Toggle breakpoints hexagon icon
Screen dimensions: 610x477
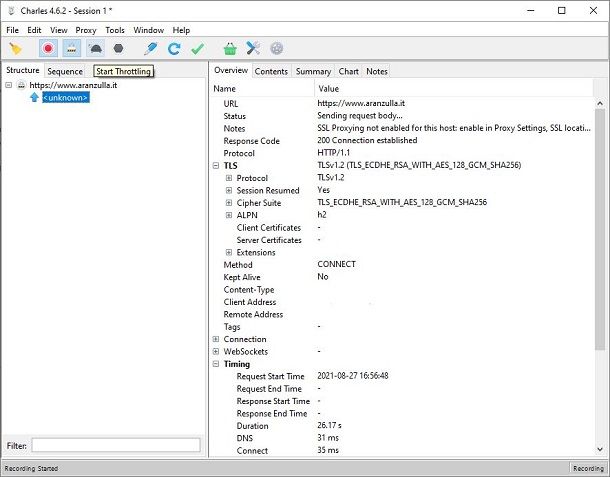118,49
